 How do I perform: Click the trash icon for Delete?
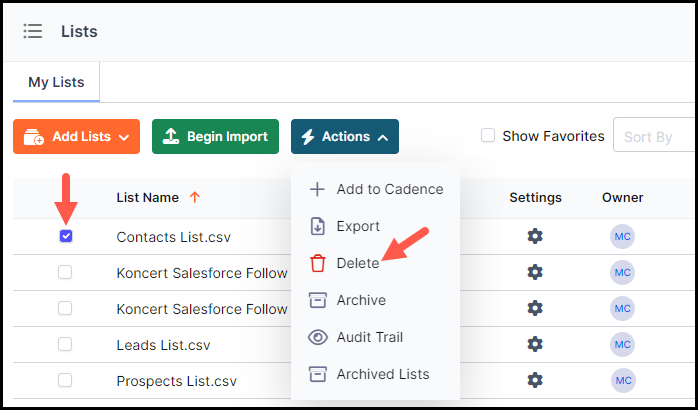(x=318, y=263)
